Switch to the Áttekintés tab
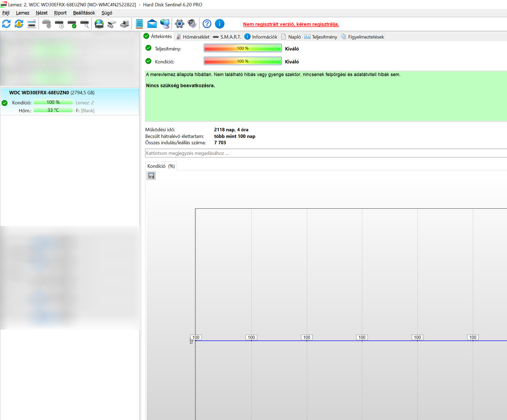507x420 pixels. [158, 36]
